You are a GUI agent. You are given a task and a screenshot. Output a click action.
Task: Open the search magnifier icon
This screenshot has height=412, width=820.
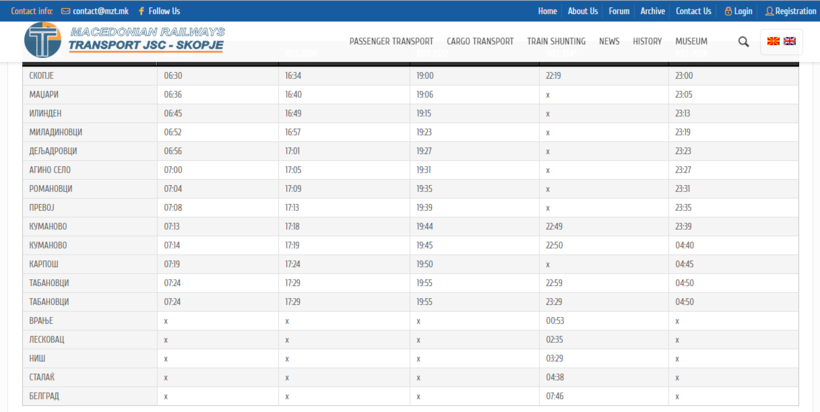[x=743, y=42]
